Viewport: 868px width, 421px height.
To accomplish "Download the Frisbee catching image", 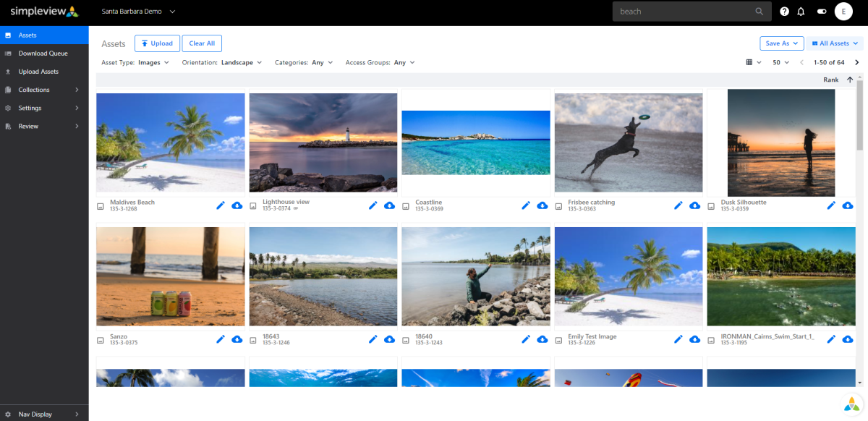I will 694,205.
